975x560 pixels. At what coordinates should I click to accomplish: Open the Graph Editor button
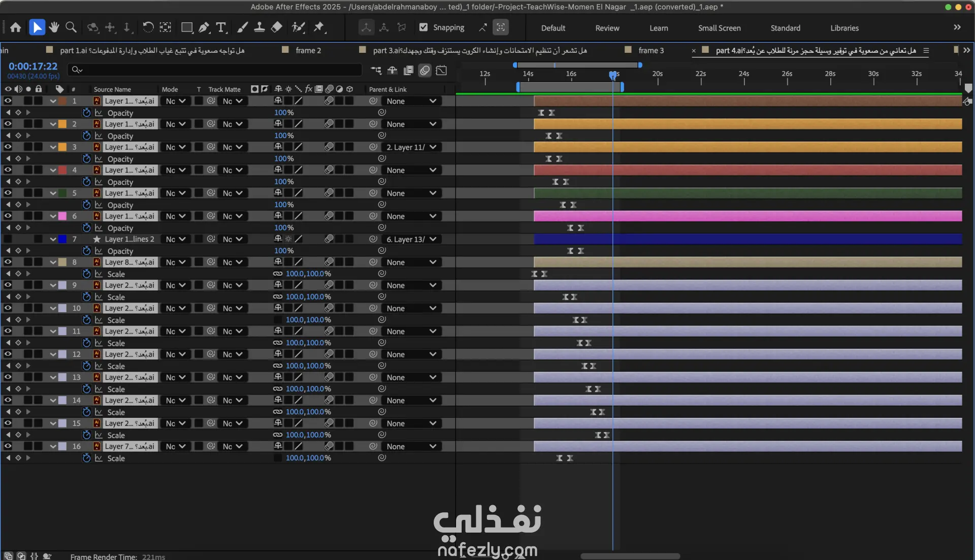click(x=441, y=70)
